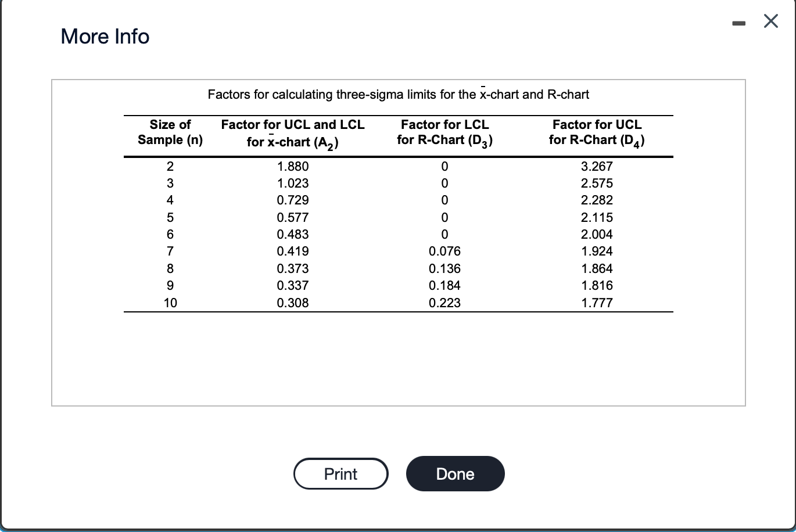Click the Factor for UCL for R-Chart header
This screenshot has width=796, height=532.
click(x=596, y=132)
